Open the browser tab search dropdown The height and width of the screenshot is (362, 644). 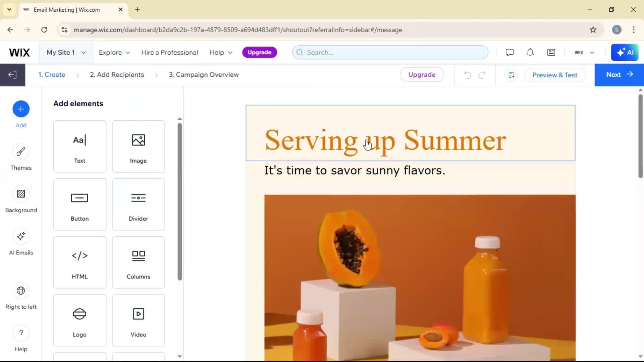click(x=9, y=9)
